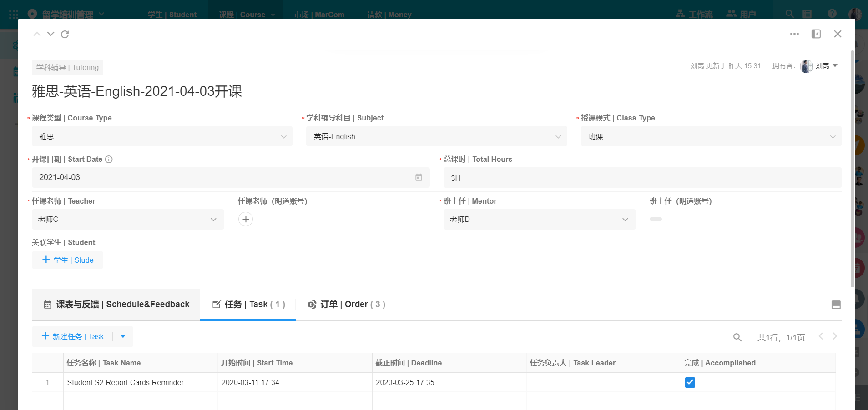
Task: Switch to the Schedule&Feedback tab
Action: 116,305
